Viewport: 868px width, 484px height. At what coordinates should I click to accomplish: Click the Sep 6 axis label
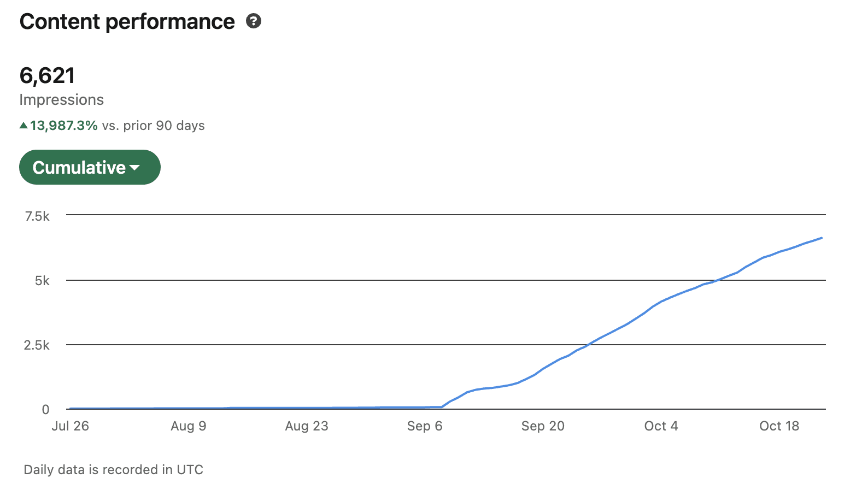[x=425, y=426]
